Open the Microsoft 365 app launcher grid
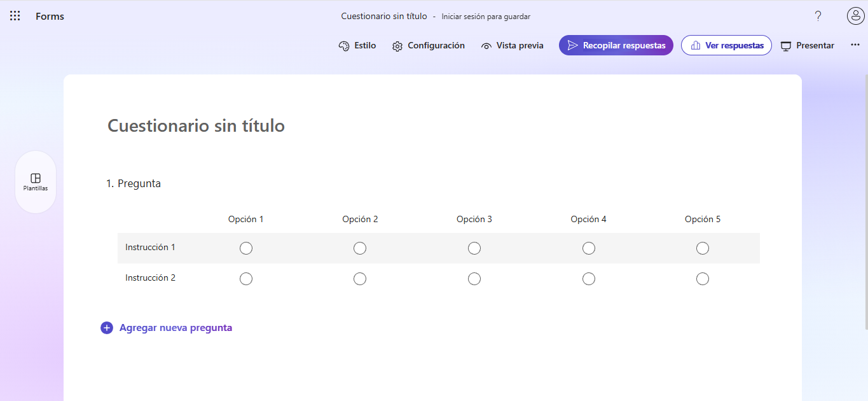Viewport: 868px width, 401px height. (15, 15)
